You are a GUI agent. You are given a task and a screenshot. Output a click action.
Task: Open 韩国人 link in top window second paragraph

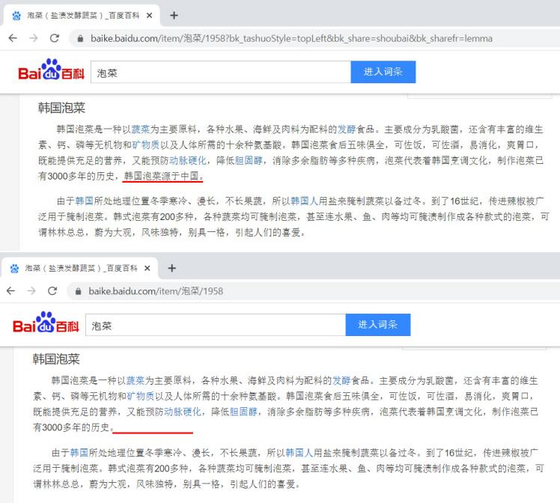(x=304, y=201)
